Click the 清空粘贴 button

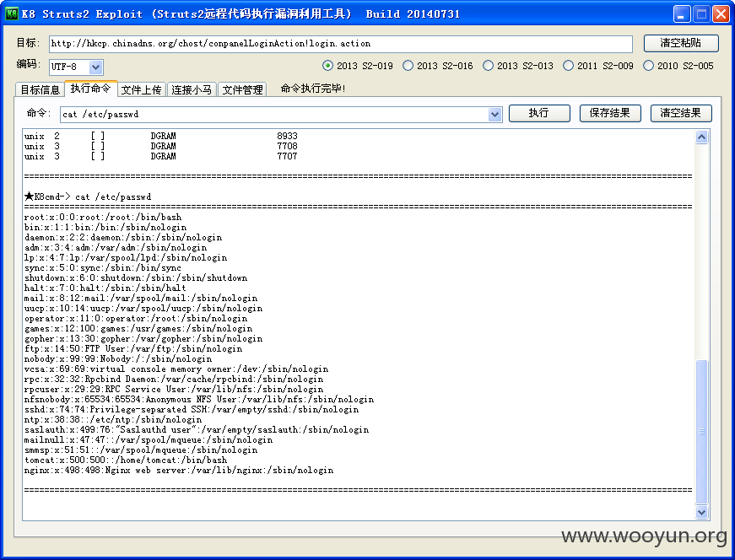pyautogui.click(x=681, y=43)
